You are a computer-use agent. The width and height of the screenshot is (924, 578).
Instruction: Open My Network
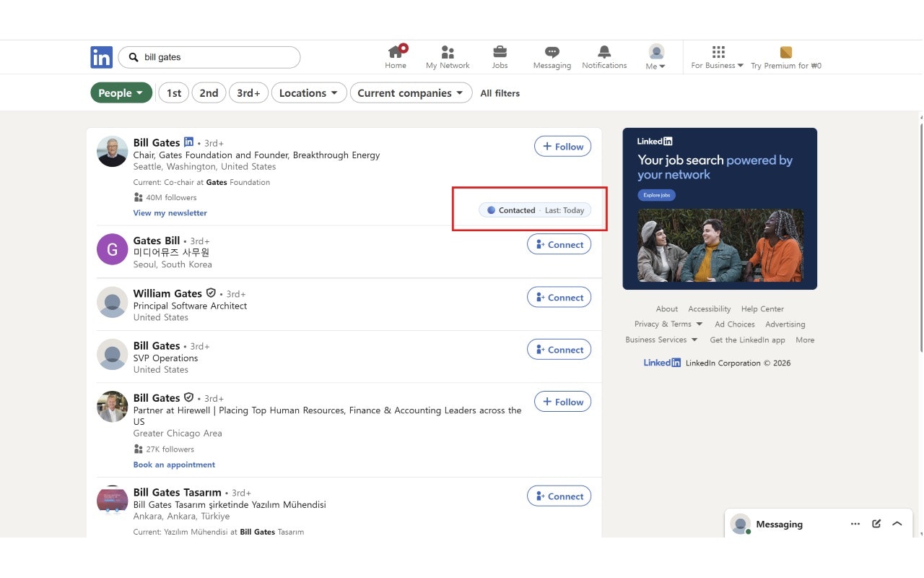(x=448, y=54)
